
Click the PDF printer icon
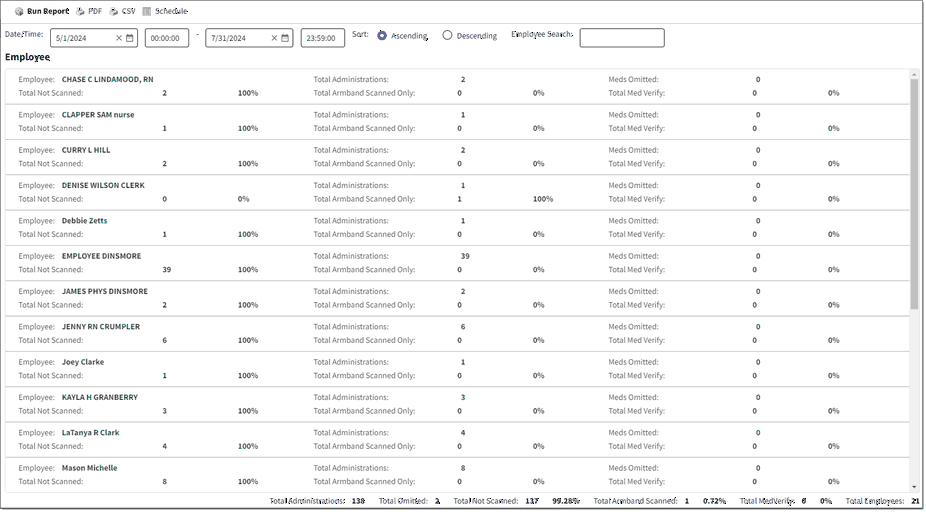(x=80, y=11)
